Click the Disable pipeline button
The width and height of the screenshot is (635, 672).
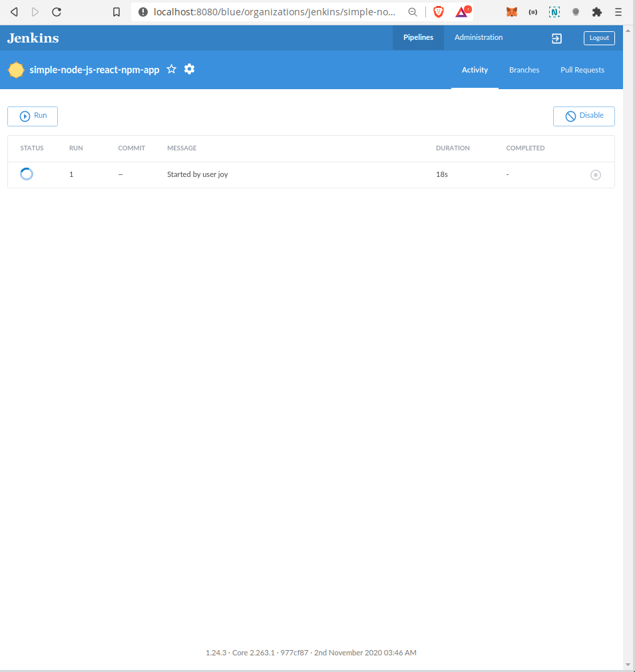pyautogui.click(x=584, y=116)
